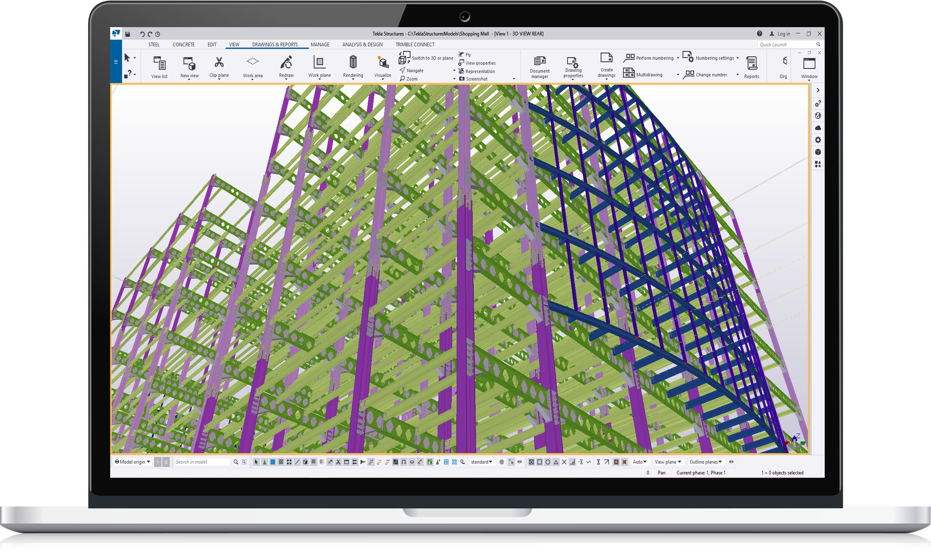This screenshot has width=931, height=560.
Task: Switch to the STEEL ribbon tab
Action: point(154,45)
